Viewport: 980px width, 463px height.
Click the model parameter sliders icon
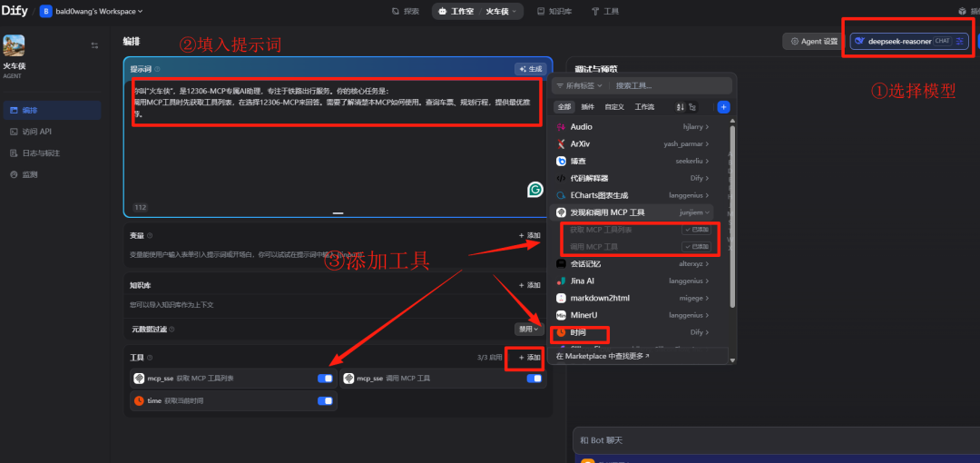tap(959, 41)
